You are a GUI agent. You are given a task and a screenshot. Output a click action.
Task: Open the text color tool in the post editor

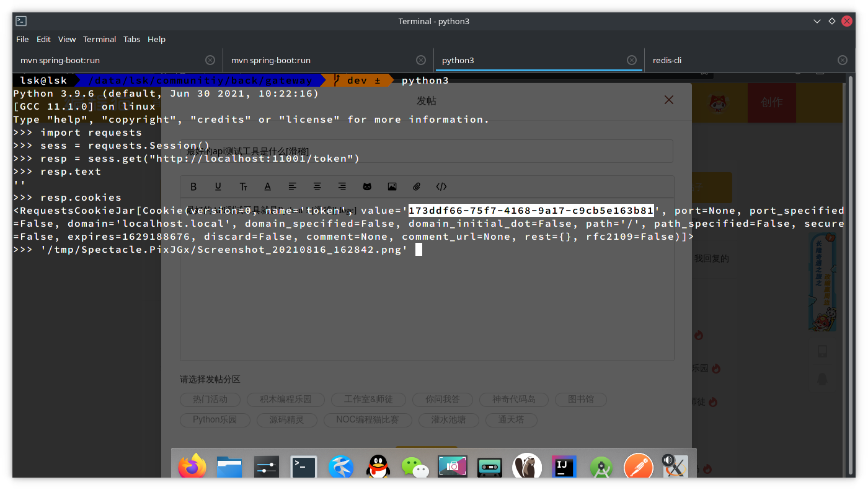(268, 186)
